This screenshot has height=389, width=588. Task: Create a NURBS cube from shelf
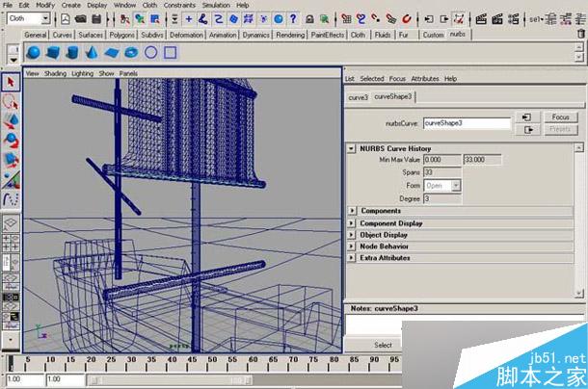[52, 52]
